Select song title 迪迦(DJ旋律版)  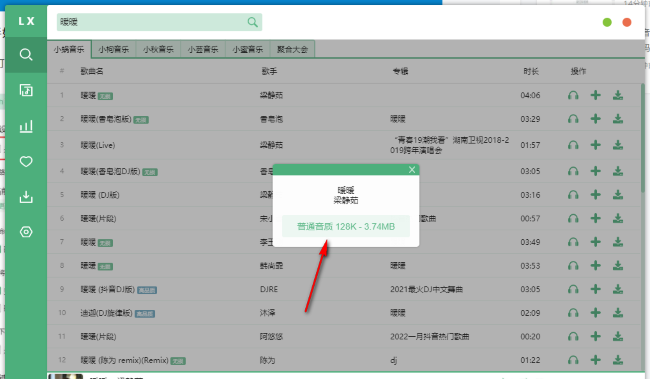[x=106, y=313]
